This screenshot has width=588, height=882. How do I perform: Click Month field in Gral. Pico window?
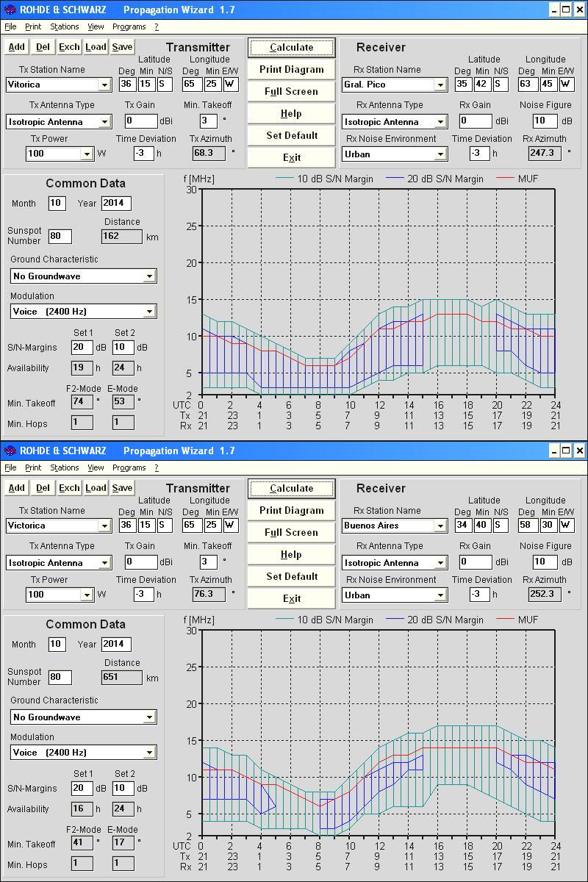(x=57, y=203)
